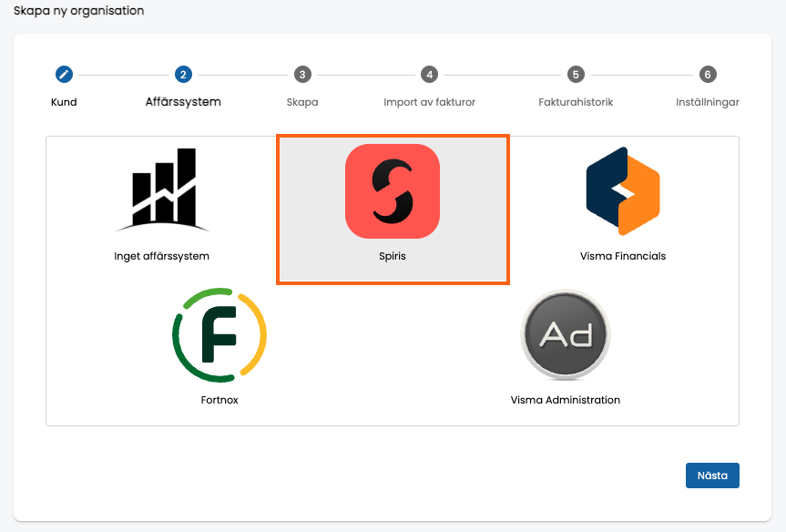786x532 pixels.
Task: Click the Spiris caption text
Action: [393, 256]
